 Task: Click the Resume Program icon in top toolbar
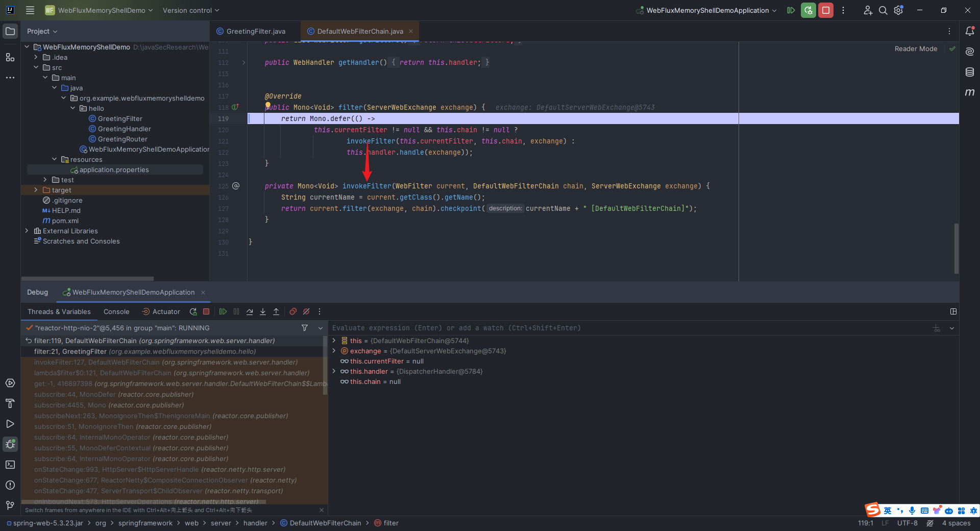click(791, 10)
